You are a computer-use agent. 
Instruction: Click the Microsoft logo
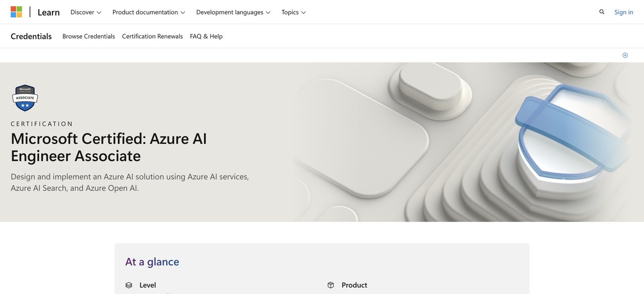pos(16,12)
